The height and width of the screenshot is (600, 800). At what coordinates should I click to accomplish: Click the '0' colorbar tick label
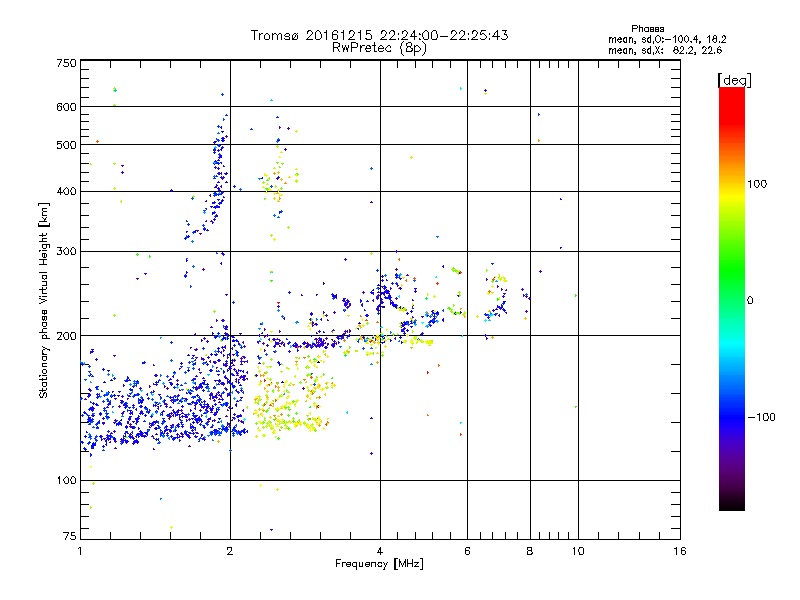coord(750,301)
